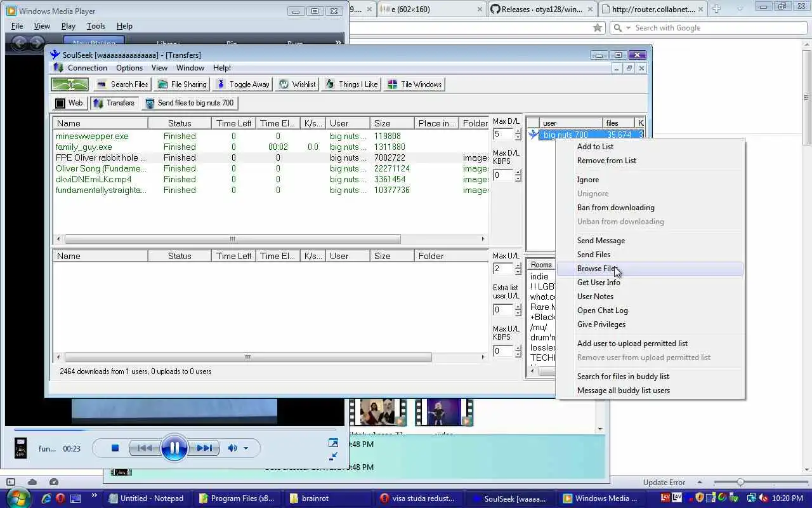Click Media Player back navigation arrow
This screenshot has height=508, width=812.
[19, 43]
